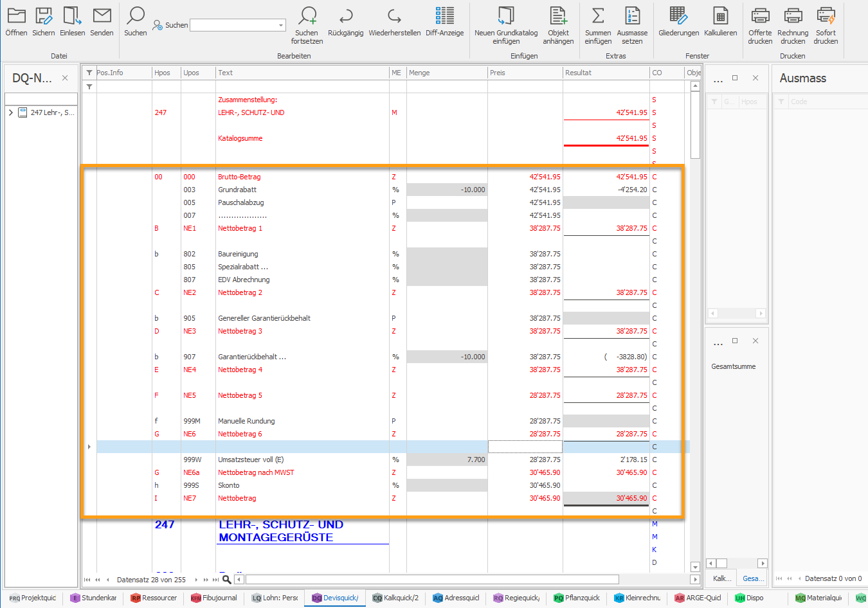Open the Regiequick tab
The height and width of the screenshot is (608, 868).
516,598
